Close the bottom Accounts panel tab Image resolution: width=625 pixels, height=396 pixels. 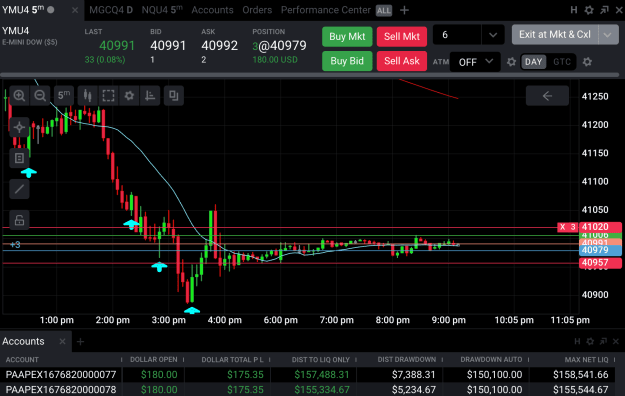pyautogui.click(x=62, y=341)
